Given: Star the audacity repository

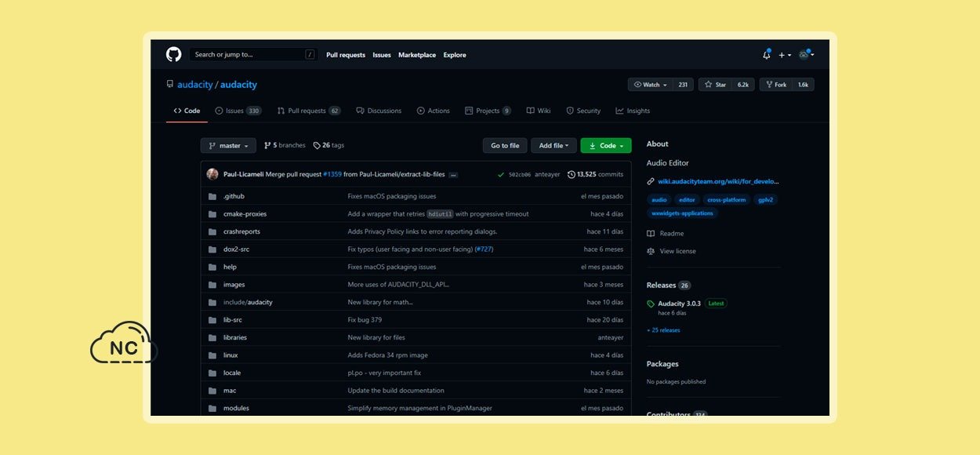Looking at the screenshot, I should click(716, 85).
